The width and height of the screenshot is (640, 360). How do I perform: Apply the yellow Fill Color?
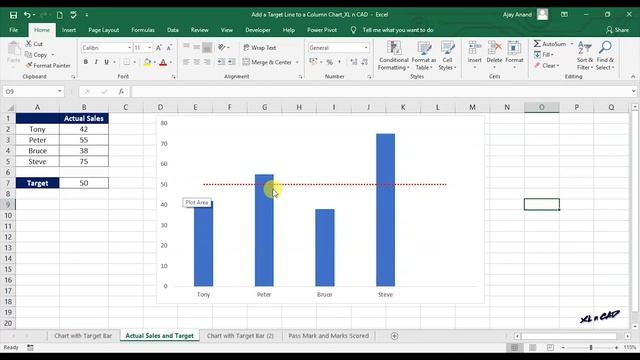pyautogui.click(x=147, y=62)
